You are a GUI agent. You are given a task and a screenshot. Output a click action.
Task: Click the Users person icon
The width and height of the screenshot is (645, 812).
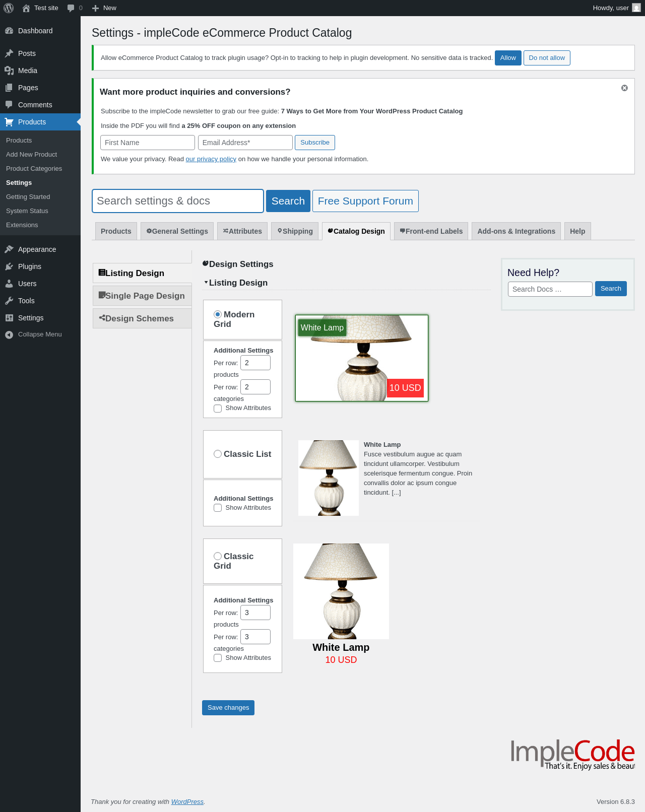[x=9, y=284]
